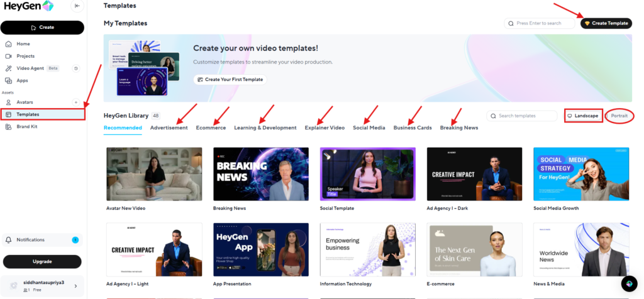This screenshot has width=644, height=299.
Task: Open Projects in the sidebar
Action: [25, 56]
